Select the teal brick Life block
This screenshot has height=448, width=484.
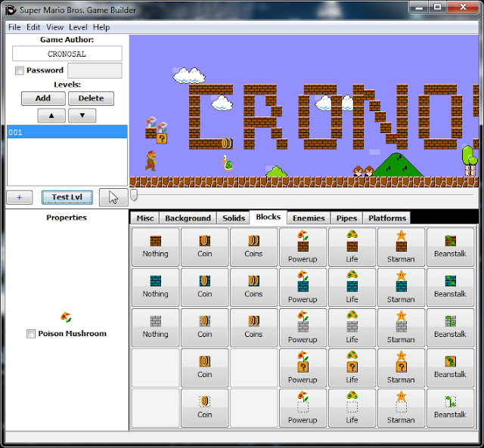352,287
